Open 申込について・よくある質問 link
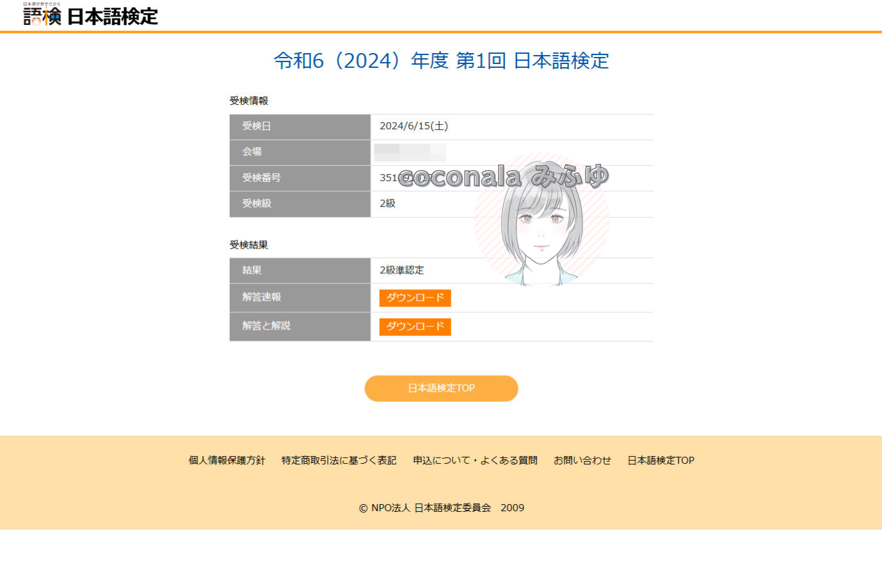The width and height of the screenshot is (882, 588). coord(475,461)
